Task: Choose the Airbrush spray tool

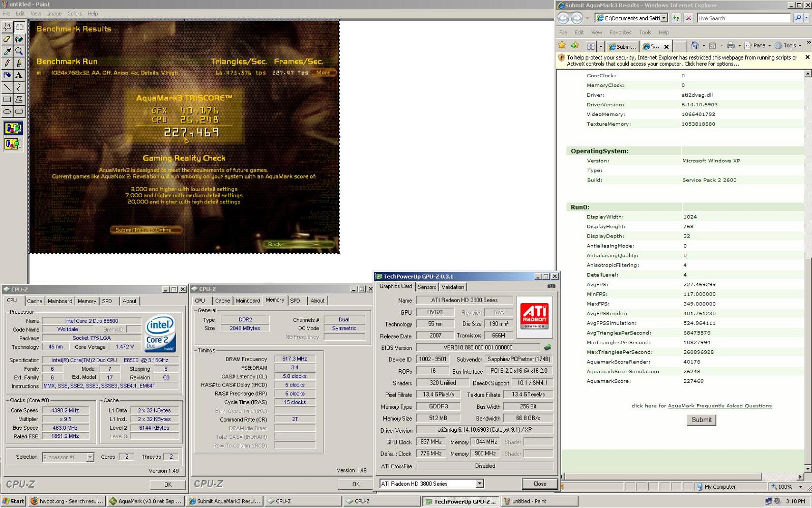Action: coord(7,75)
